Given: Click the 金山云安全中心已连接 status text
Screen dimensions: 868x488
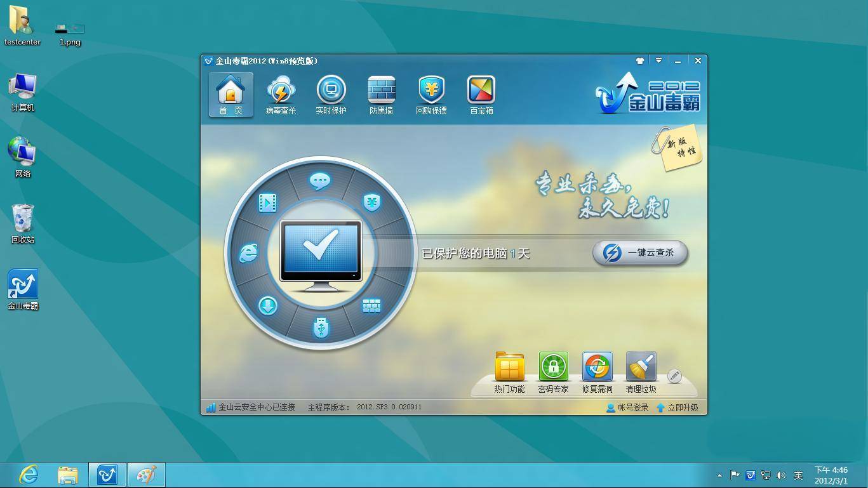Looking at the screenshot, I should 257,407.
